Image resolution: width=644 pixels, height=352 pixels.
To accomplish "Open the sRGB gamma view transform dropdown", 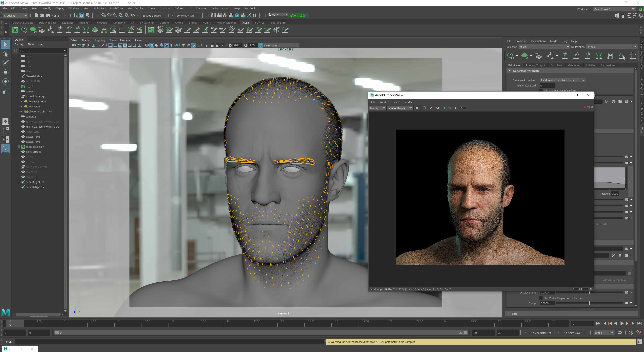I will point(281,45).
